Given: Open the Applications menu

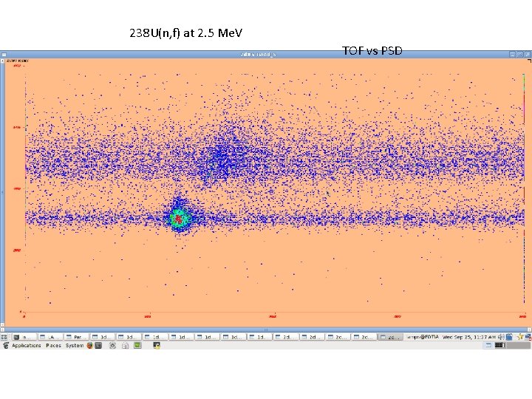Looking at the screenshot, I should click(26, 345).
